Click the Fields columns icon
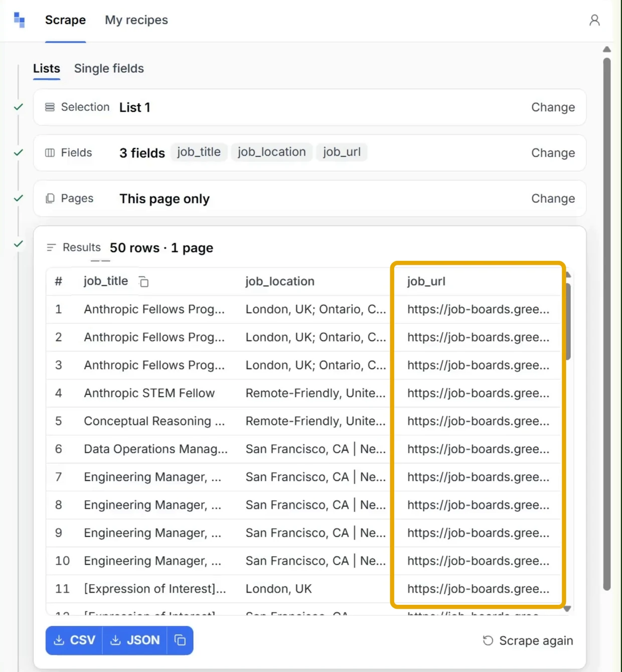 [50, 153]
